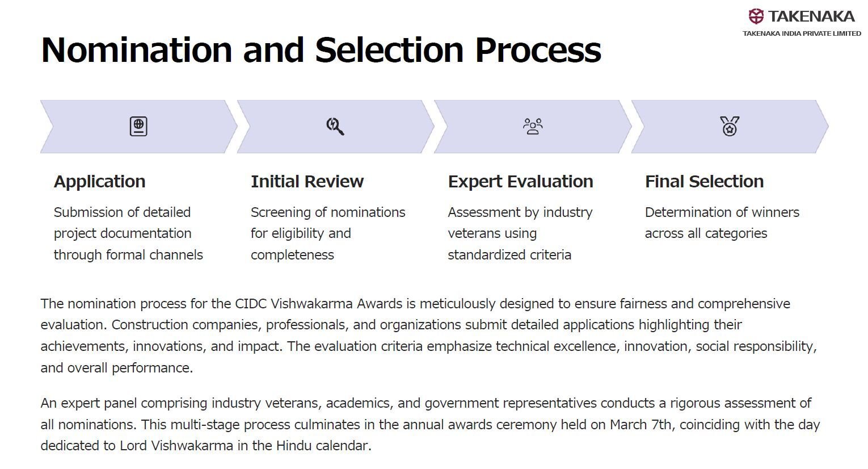
Task: Click the Assessment by industry veterans description
Action: click(x=520, y=233)
